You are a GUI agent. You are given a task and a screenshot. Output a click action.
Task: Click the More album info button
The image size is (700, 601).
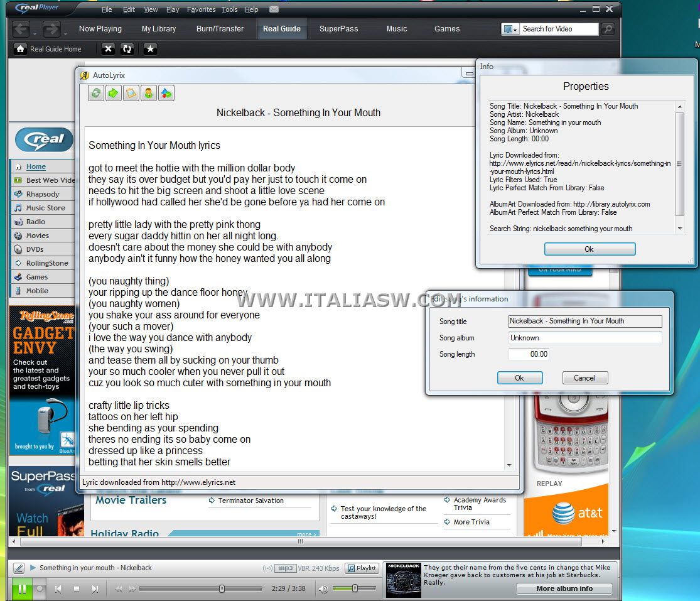(x=564, y=588)
